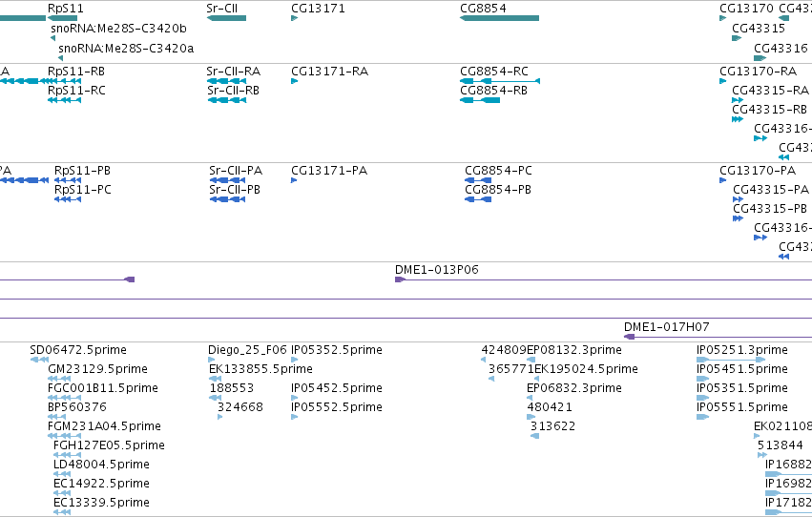
Task: Click the RpS11-PC protein label
Action: (x=83, y=190)
